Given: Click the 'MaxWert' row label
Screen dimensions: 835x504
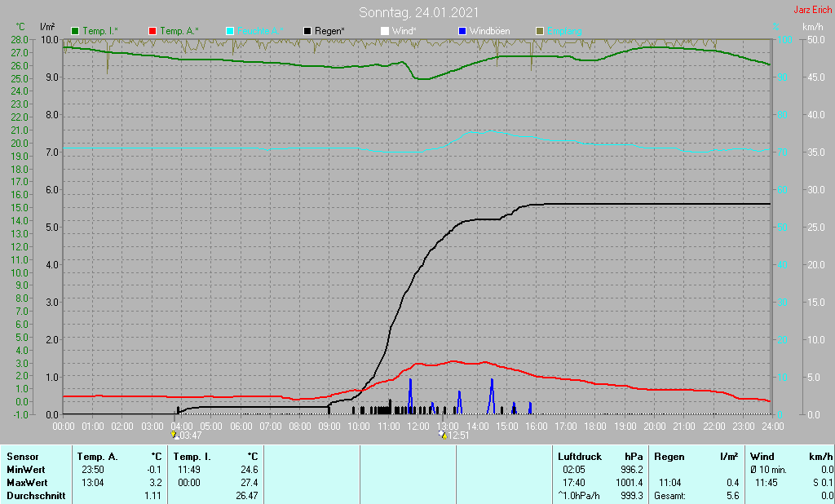Looking at the screenshot, I should tap(27, 483).
